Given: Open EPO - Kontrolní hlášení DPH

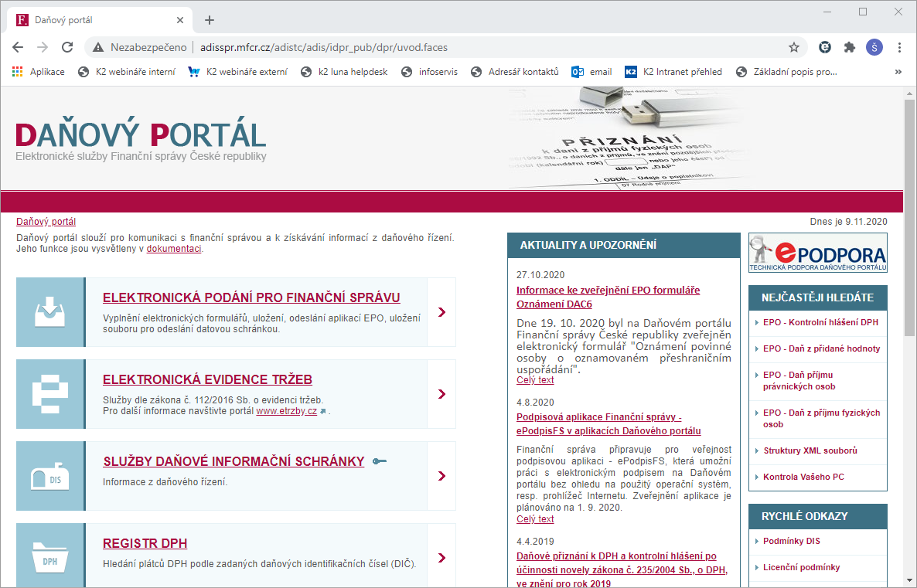Looking at the screenshot, I should click(820, 322).
